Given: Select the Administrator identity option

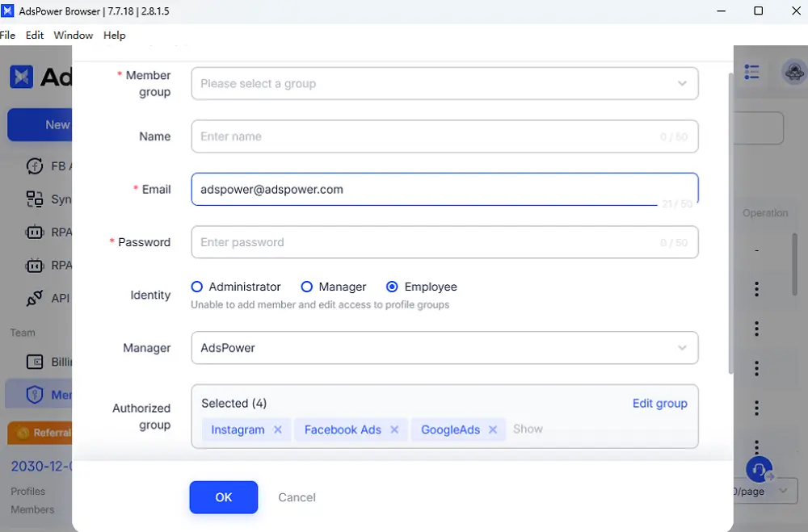Looking at the screenshot, I should point(197,287).
